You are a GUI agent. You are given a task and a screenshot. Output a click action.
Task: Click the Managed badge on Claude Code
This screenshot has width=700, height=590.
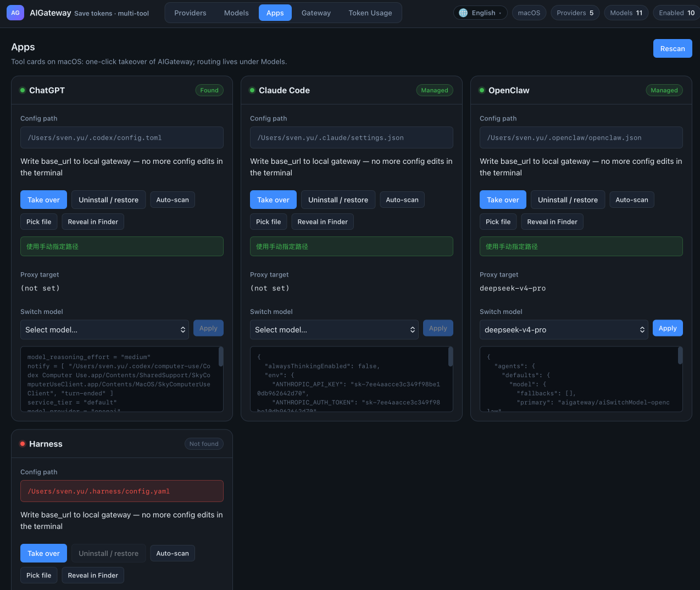(x=435, y=90)
